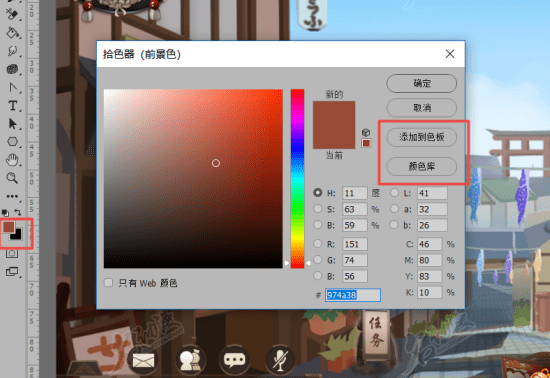Select the G (green) radio button

[317, 260]
